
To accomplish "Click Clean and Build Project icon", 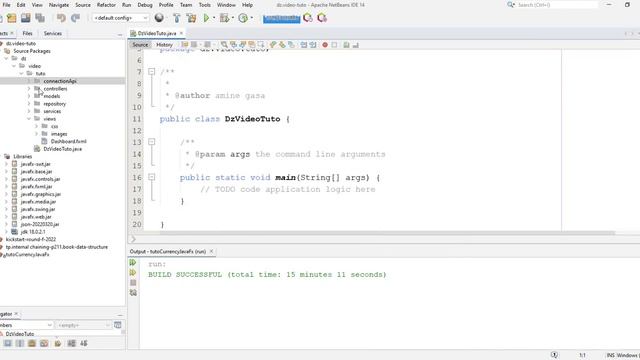I will pyautogui.click(x=191, y=18).
